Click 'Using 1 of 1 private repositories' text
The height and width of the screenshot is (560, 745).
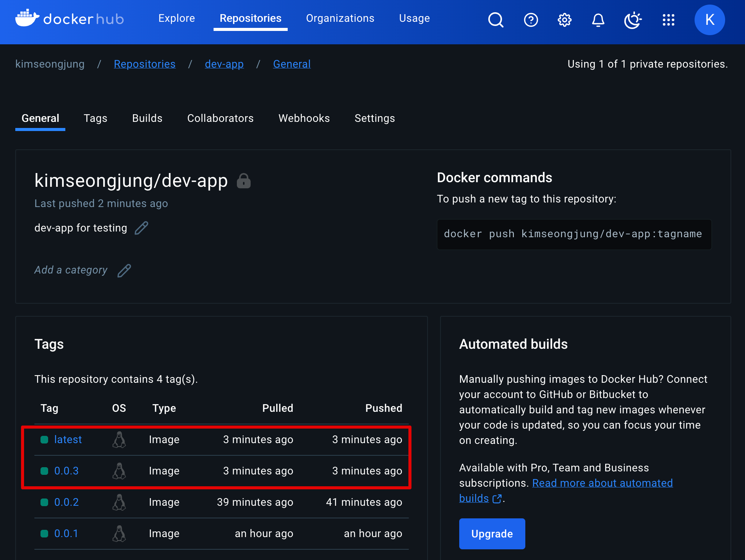point(648,64)
